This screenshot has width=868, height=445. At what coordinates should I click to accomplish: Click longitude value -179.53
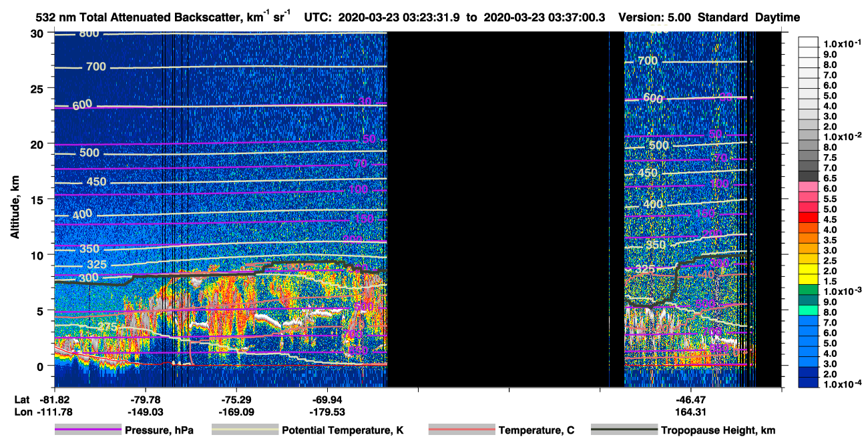(327, 412)
